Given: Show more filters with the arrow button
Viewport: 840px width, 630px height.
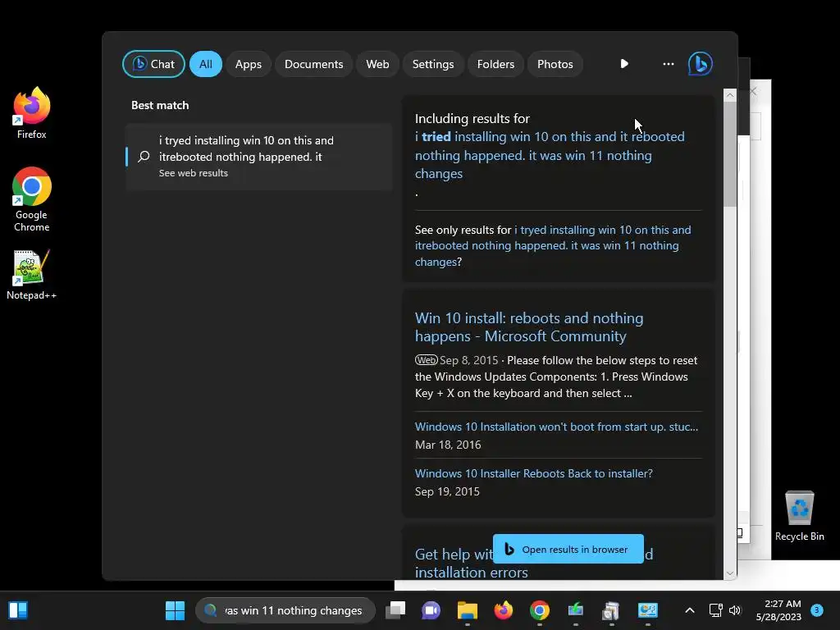Looking at the screenshot, I should [x=624, y=64].
